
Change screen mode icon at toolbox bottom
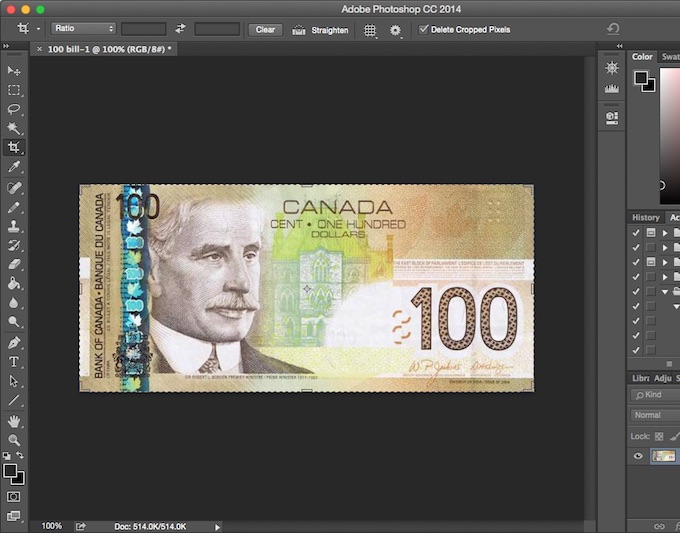click(x=13, y=516)
